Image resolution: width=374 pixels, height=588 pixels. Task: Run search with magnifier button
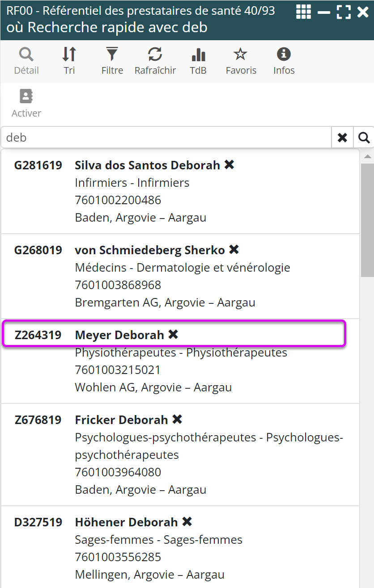click(364, 138)
